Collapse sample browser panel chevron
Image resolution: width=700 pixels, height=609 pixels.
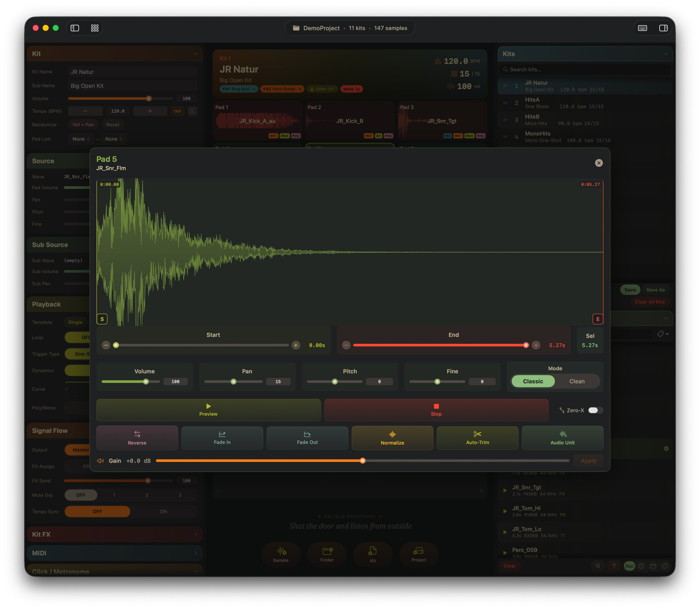coord(666,318)
